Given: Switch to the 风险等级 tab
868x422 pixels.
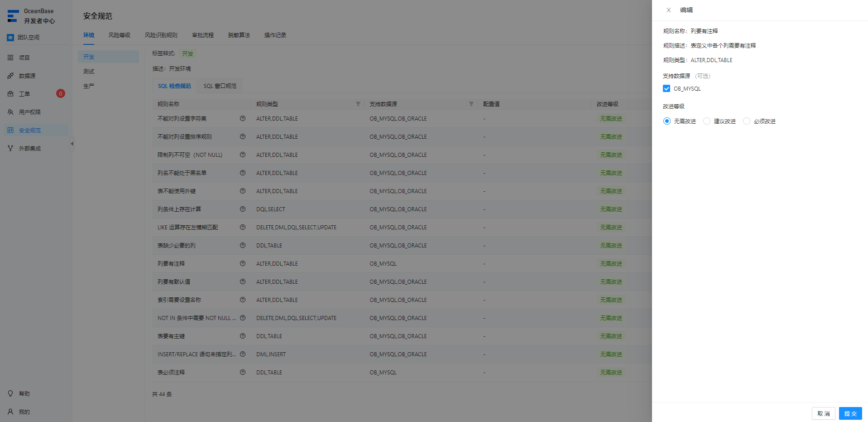Looking at the screenshot, I should pyautogui.click(x=120, y=35).
